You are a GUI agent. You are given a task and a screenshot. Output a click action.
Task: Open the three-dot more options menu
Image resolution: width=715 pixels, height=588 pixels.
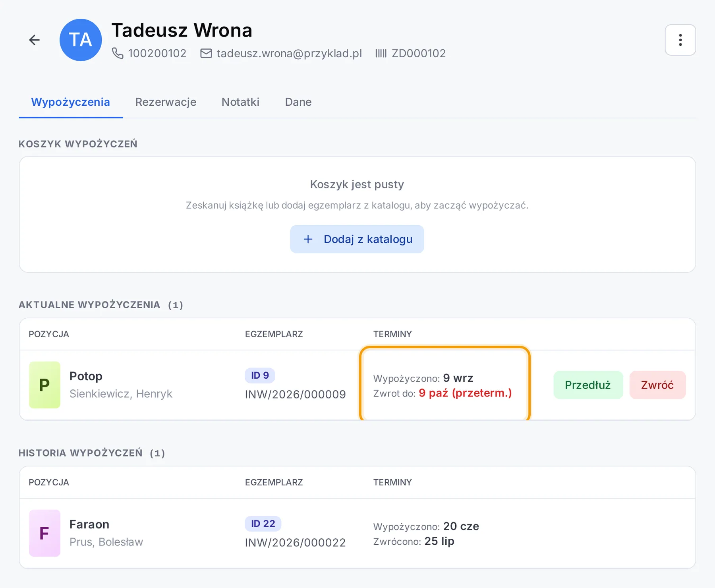[680, 40]
